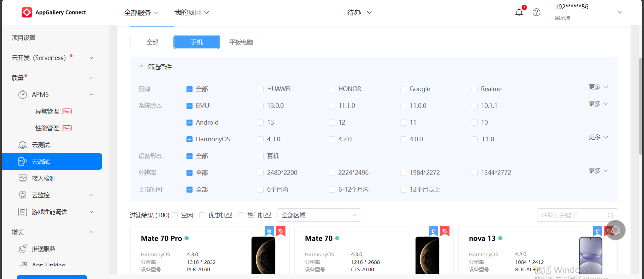Click the Mate 70 Pro phone thumbnail

263,256
